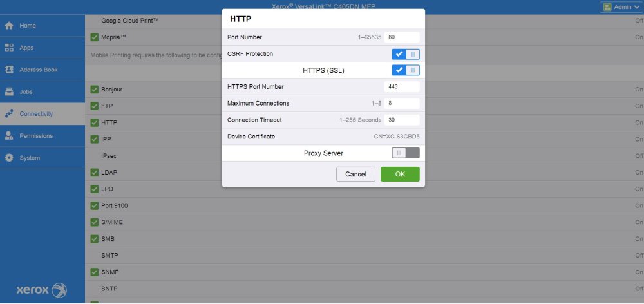
Task: Toggle the Mopria checkbox
Action: [95, 37]
